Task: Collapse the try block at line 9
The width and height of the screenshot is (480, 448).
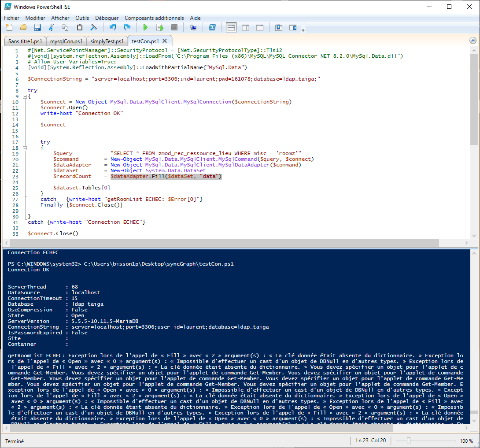Action: click(x=24, y=96)
